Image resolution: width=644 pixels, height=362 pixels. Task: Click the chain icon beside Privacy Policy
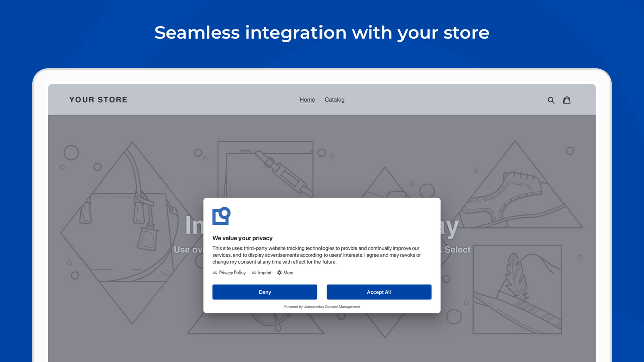coord(215,273)
